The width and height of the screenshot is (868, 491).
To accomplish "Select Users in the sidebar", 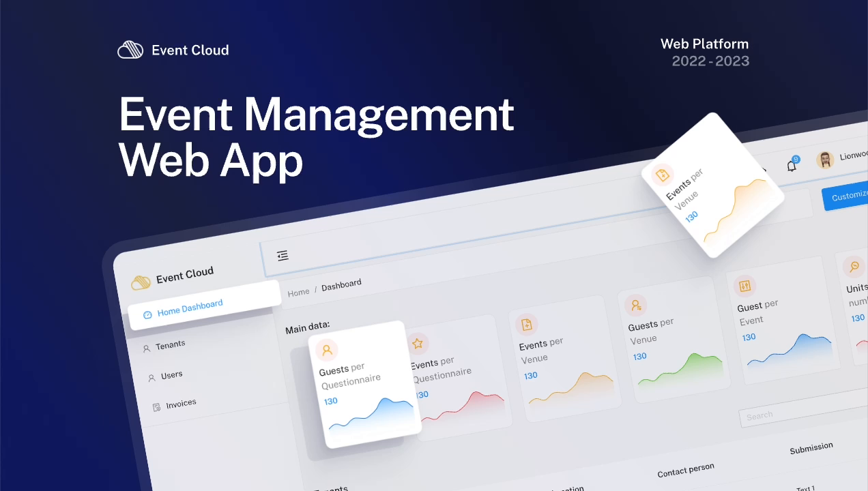I will coord(171,375).
